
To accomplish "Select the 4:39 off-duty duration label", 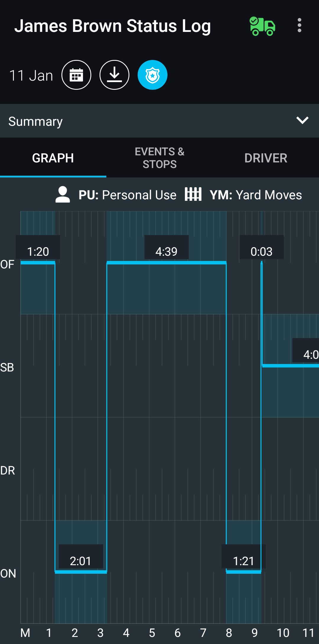I will pyautogui.click(x=166, y=251).
